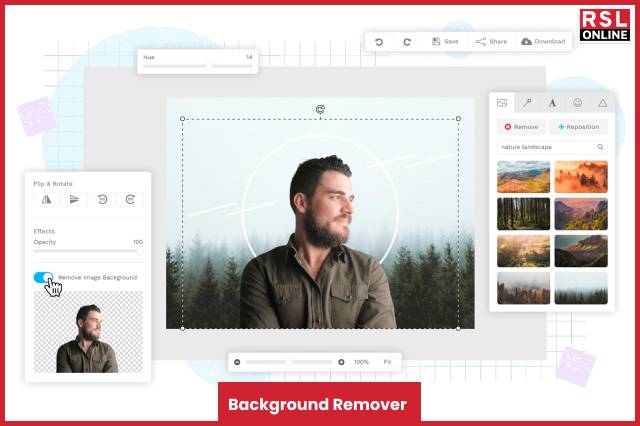The width and height of the screenshot is (640, 426).
Task: Select the orange misty forest thumbnail
Action: (581, 177)
